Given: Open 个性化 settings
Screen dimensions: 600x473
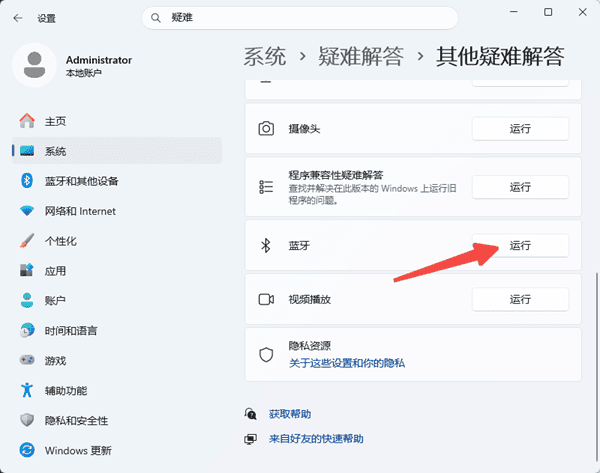Looking at the screenshot, I should (117, 241).
